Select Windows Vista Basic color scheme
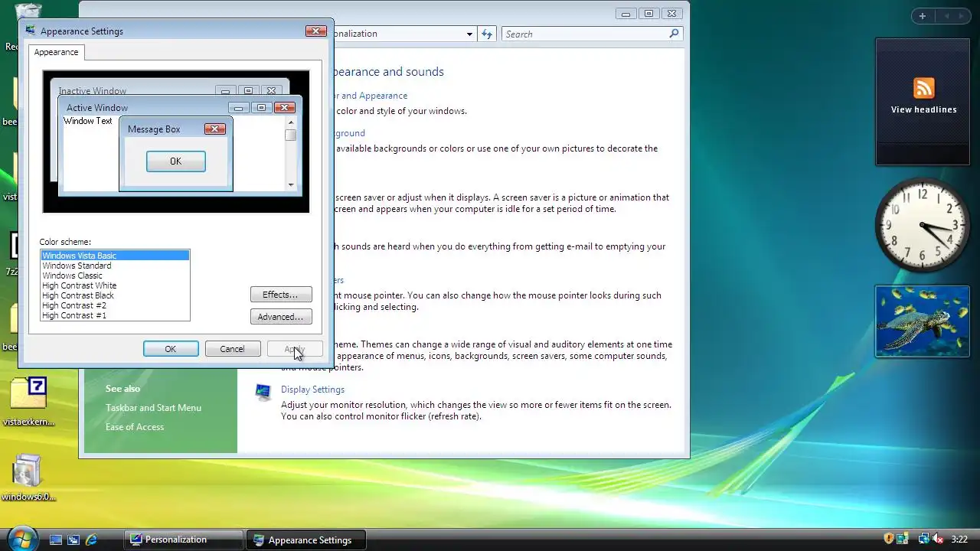 click(x=115, y=256)
